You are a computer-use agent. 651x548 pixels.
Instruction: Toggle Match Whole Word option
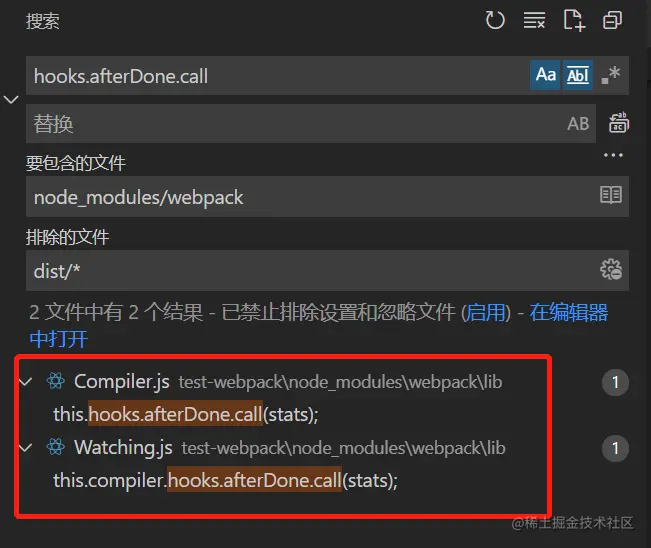[578, 75]
